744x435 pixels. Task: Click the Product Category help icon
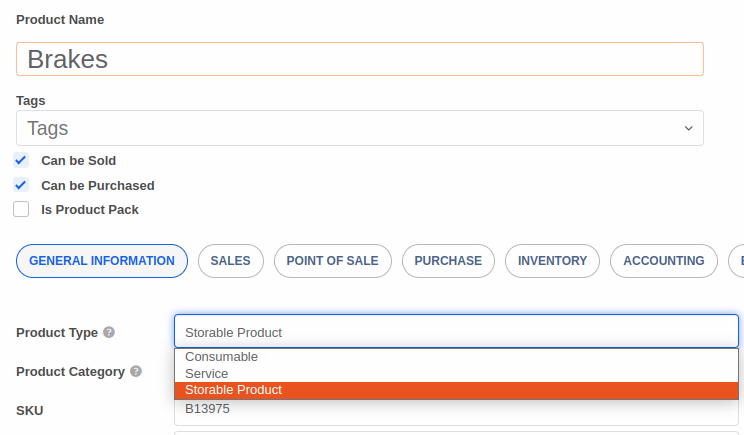(x=136, y=371)
